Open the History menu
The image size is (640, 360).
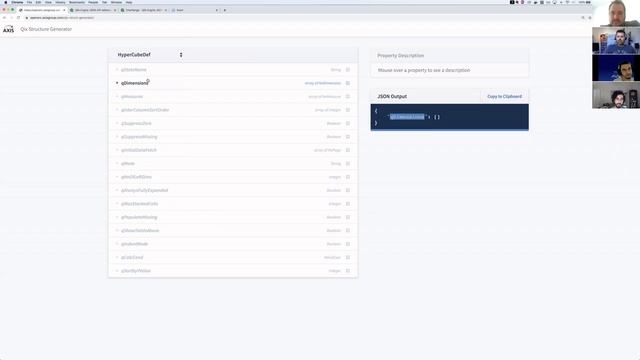click(x=60, y=2)
